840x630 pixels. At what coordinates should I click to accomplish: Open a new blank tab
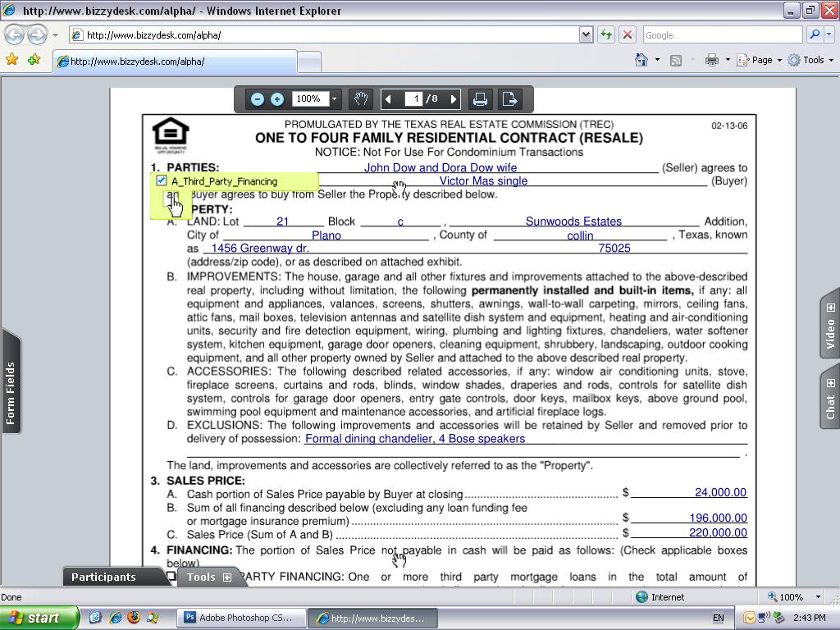(x=309, y=62)
